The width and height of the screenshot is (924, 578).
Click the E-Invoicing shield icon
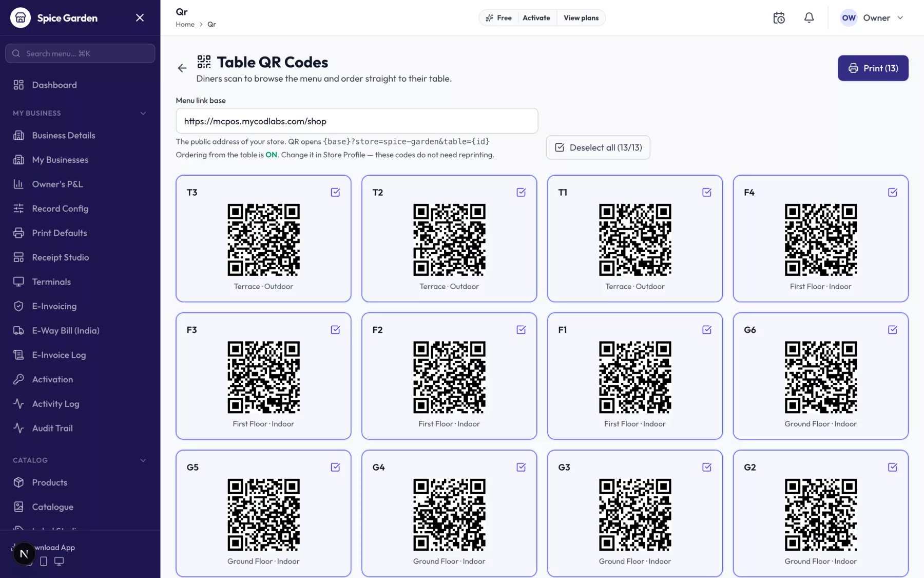[x=18, y=306]
